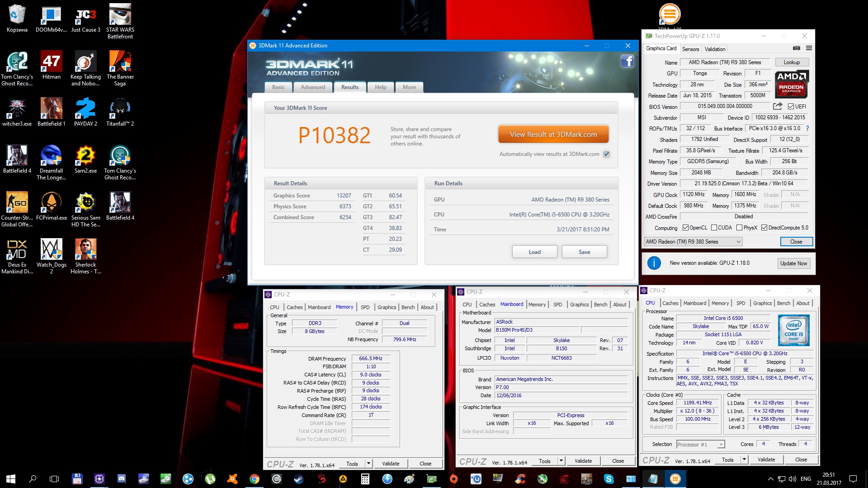This screenshot has height=488, width=868.
Task: Switch to Validation tab in GPU-Z
Action: (x=715, y=49)
